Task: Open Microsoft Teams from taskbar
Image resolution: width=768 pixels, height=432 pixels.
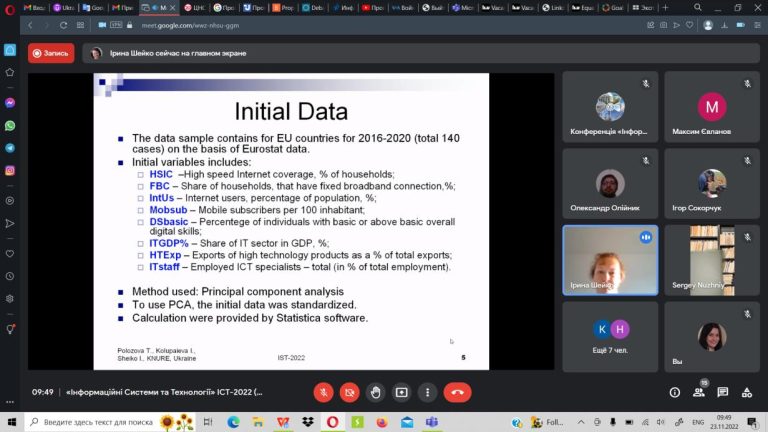Action: tap(432, 422)
